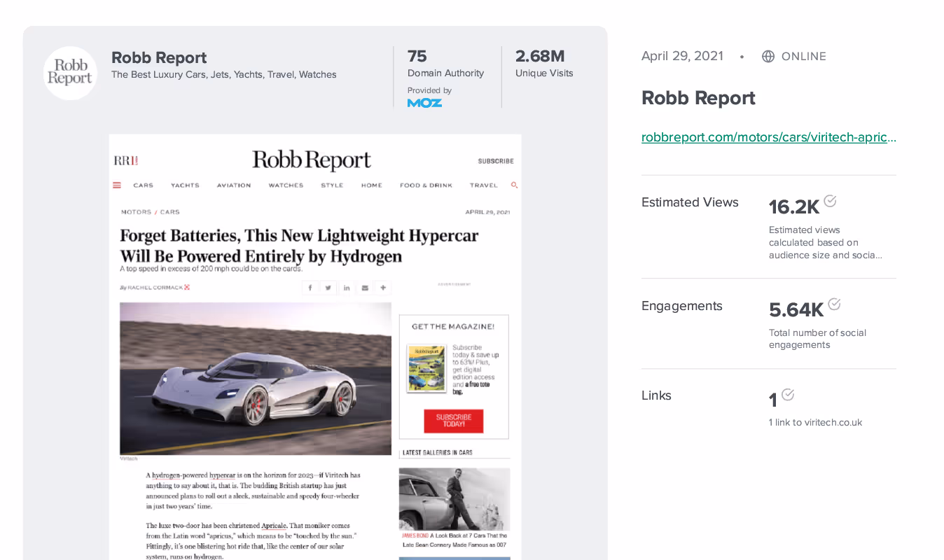
Task: Click the 'Look Back at 7 Cars' caption
Action: click(454, 540)
